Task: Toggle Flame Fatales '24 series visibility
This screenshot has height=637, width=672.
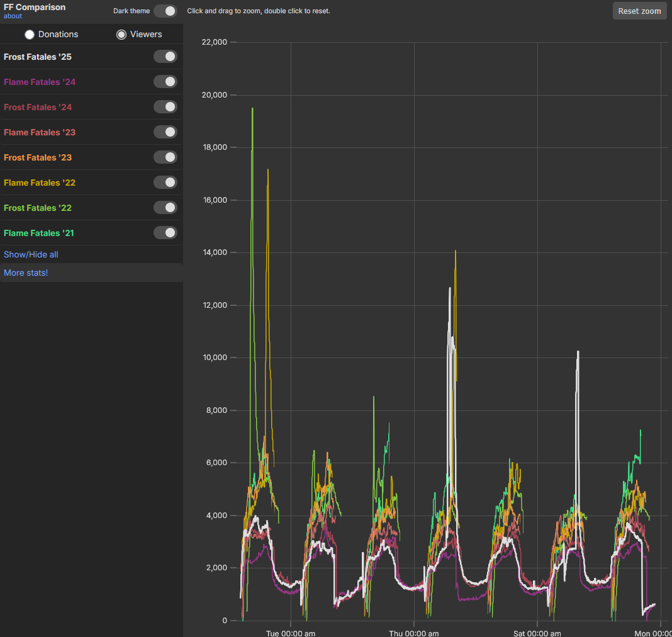Action: tap(165, 82)
